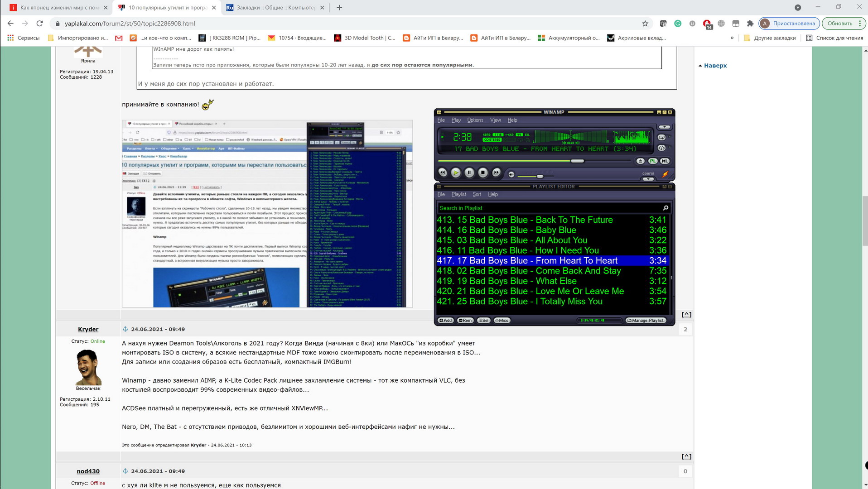
Task: Open the dropdown arrow above the repeat button
Action: pyautogui.click(x=664, y=127)
